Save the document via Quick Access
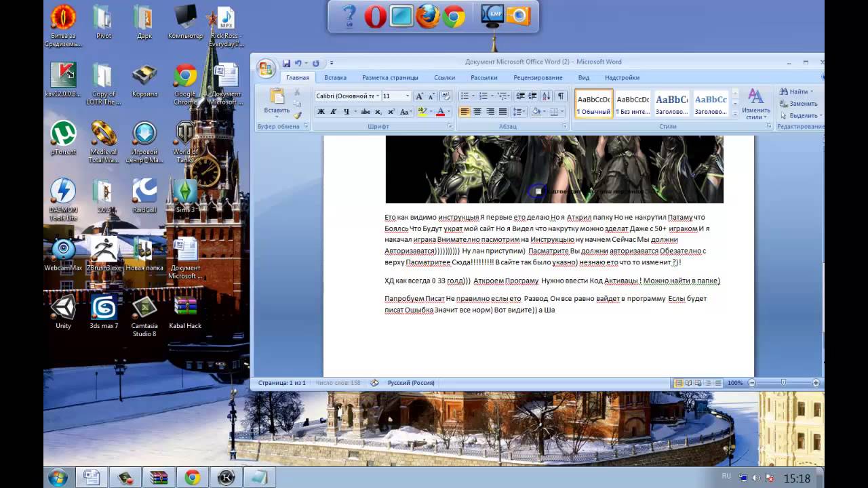The image size is (868, 488). click(x=286, y=63)
